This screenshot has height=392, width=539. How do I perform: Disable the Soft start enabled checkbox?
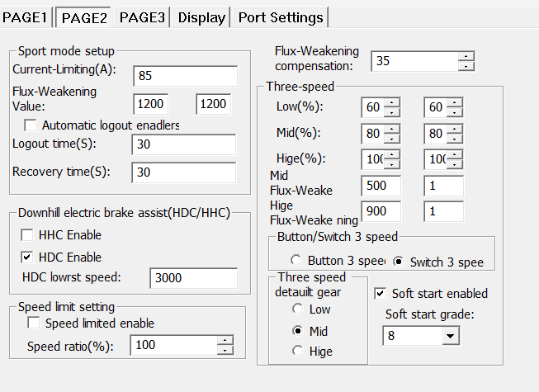click(x=381, y=293)
